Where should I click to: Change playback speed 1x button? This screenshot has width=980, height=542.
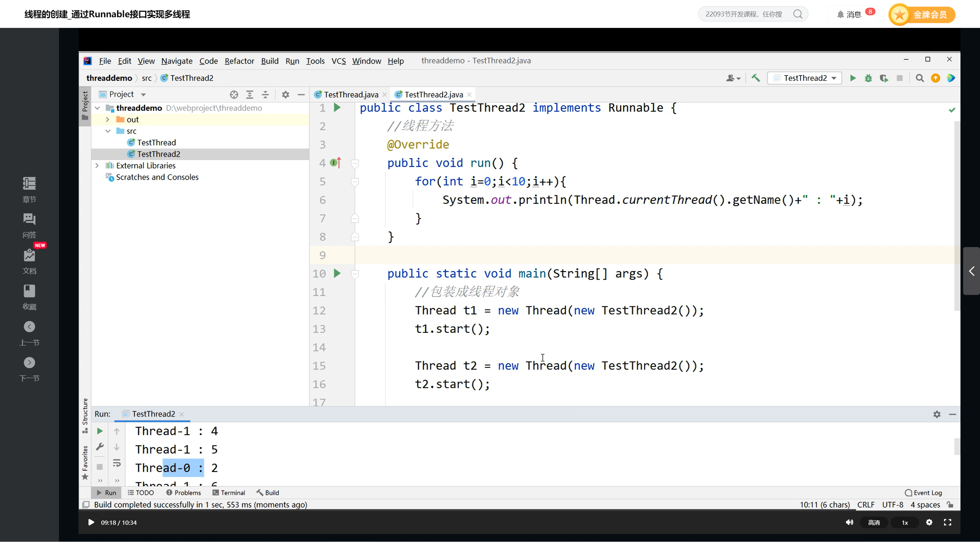[905, 522]
